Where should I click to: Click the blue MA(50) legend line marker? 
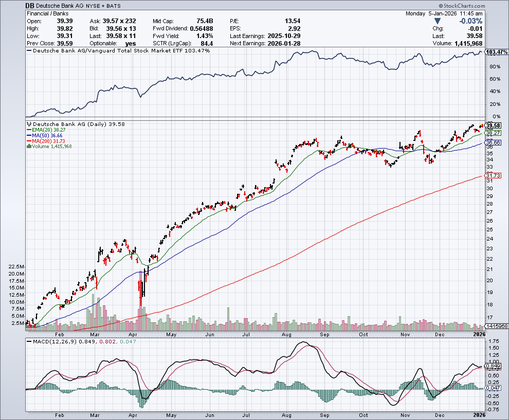[29, 136]
